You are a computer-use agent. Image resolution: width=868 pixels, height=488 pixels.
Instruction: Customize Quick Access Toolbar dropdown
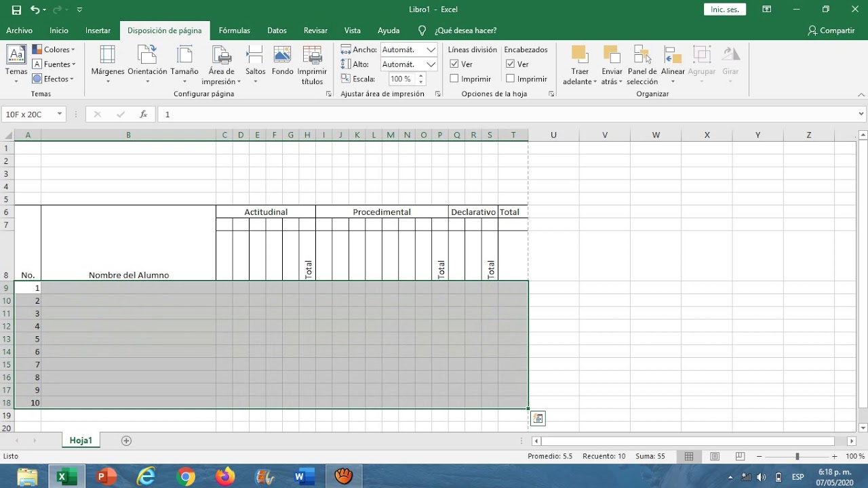[79, 9]
